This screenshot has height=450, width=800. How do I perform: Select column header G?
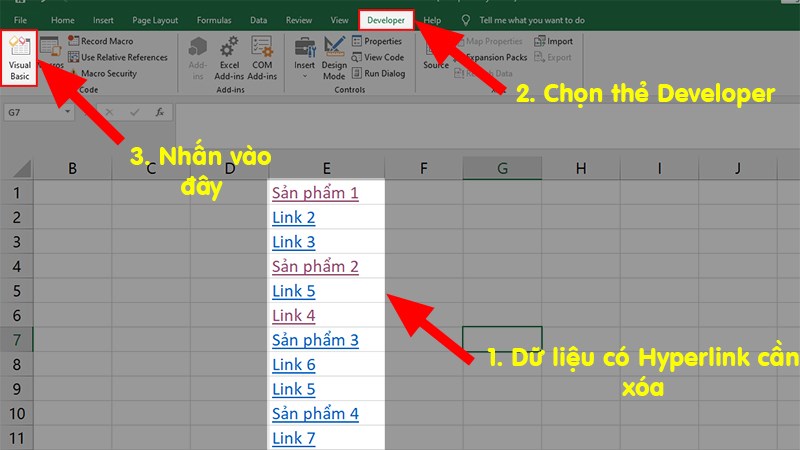coord(502,169)
